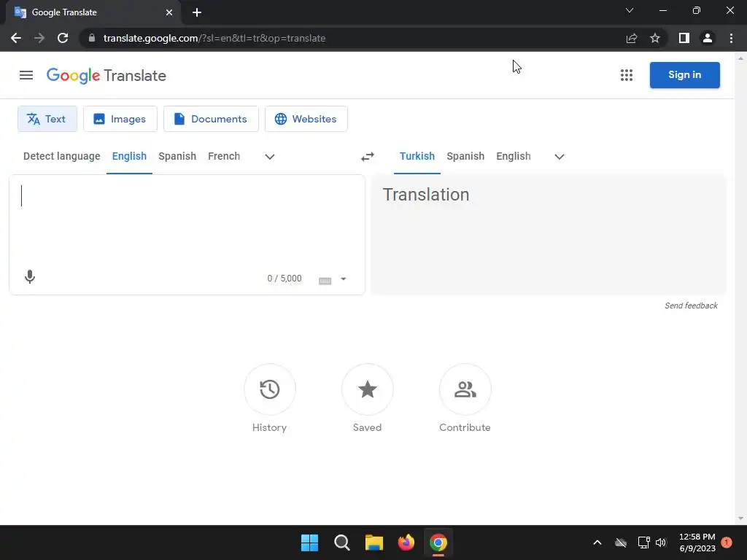This screenshot has width=747, height=560.
Task: Switch to Images translation
Action: 120,119
